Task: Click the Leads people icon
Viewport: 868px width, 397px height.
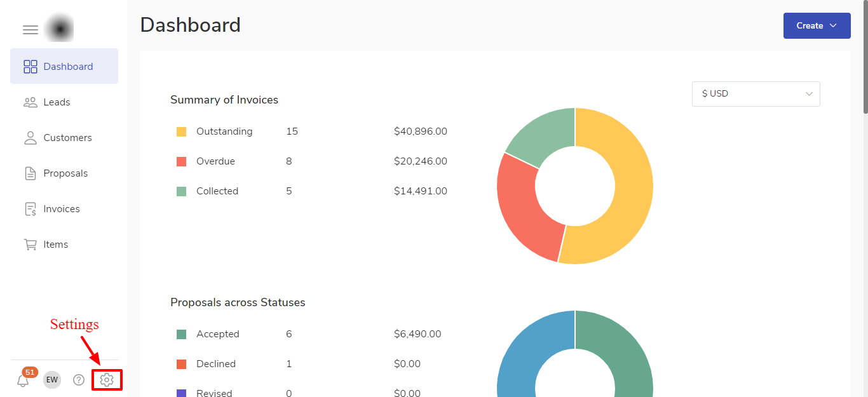Action: pos(31,102)
